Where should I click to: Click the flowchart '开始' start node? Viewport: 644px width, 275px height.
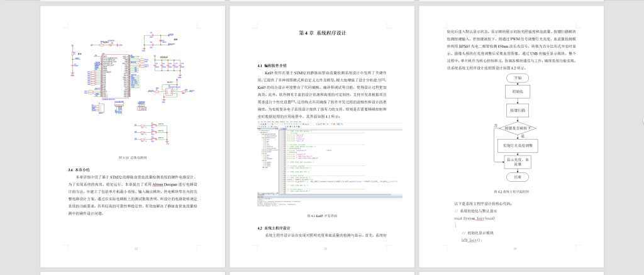point(518,77)
